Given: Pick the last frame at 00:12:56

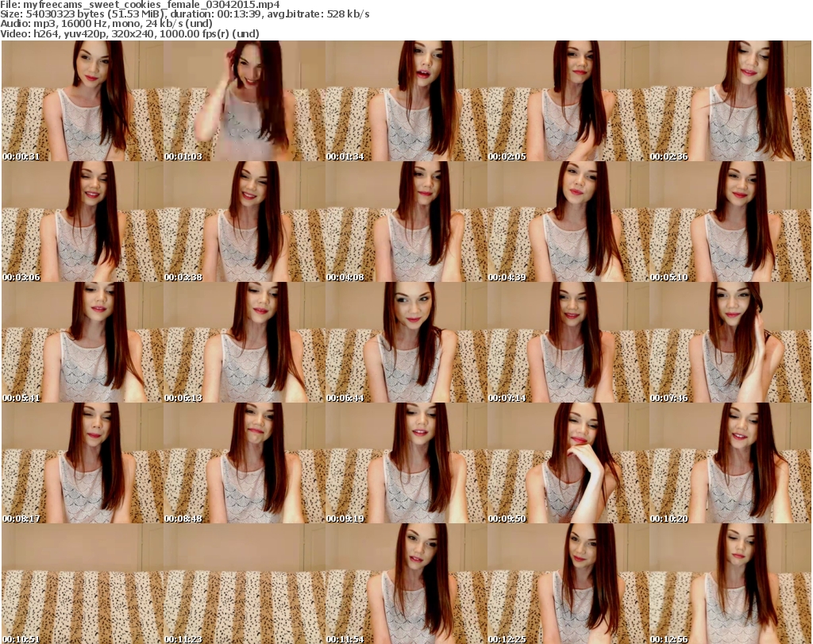Looking at the screenshot, I should coord(730,584).
